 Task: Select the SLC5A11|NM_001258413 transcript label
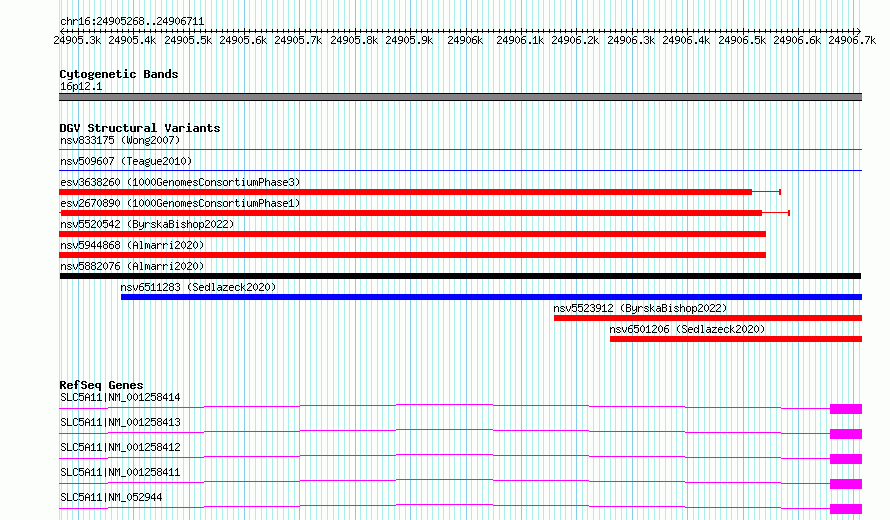[120, 422]
